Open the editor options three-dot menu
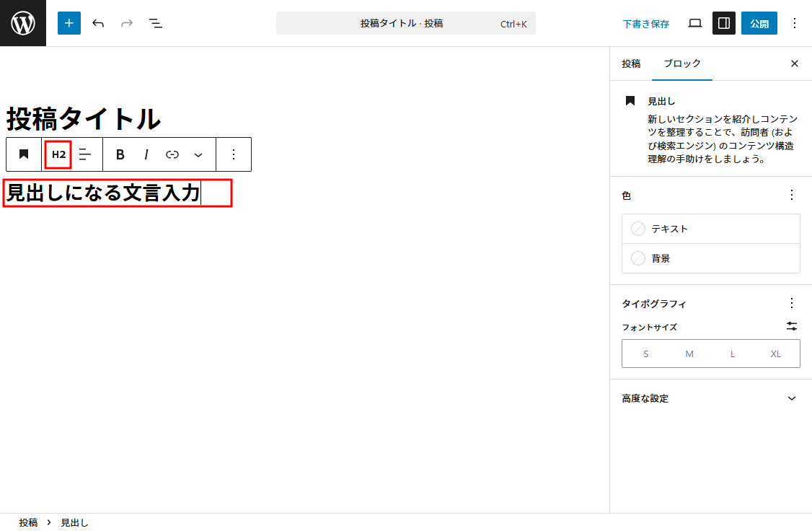The height and width of the screenshot is (531, 812). pyautogui.click(x=795, y=23)
